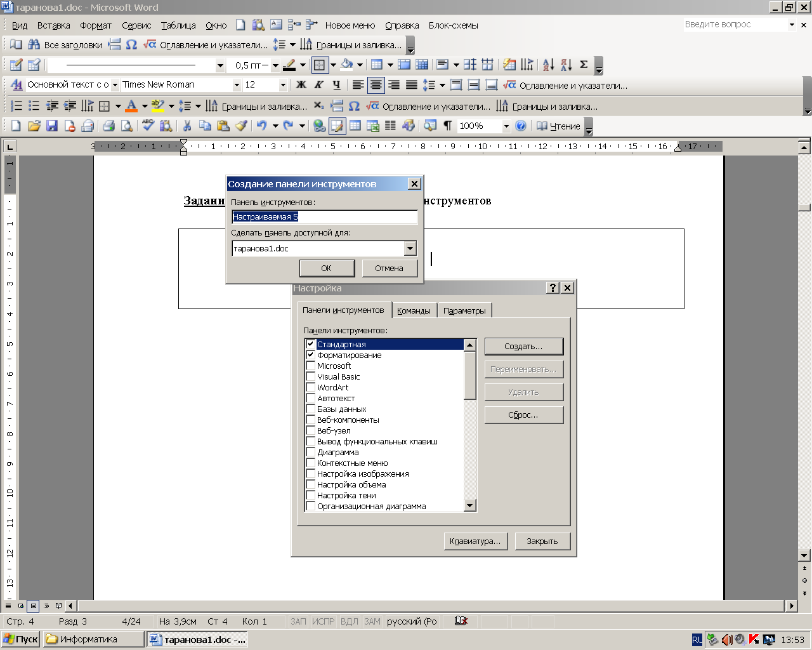Click the Undo arrow icon
The height and width of the screenshot is (650, 812).
[261, 126]
